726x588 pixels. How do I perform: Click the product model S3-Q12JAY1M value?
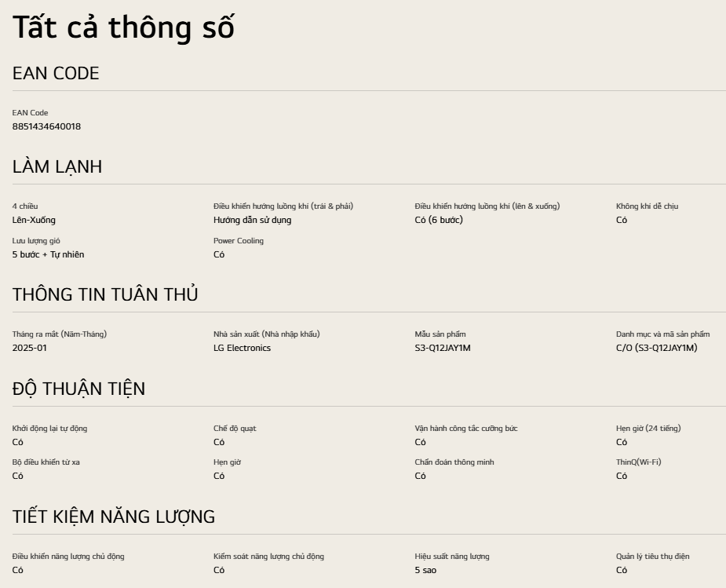coord(443,348)
